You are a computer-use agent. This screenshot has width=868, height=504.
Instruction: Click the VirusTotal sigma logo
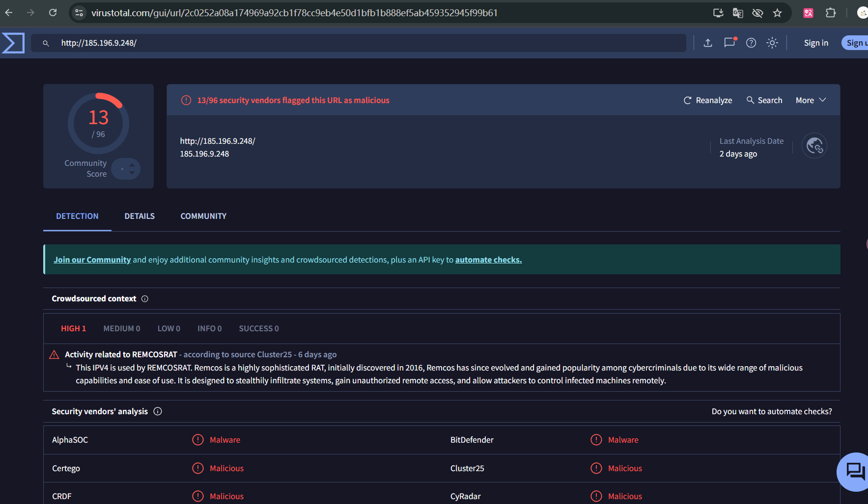tap(13, 43)
